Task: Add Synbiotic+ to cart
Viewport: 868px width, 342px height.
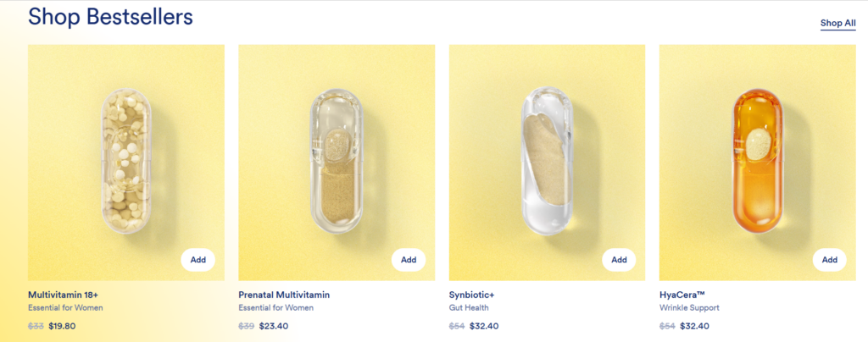Action: point(619,260)
